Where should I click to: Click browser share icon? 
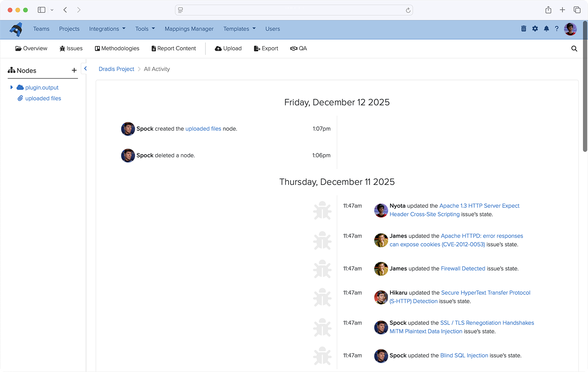tap(548, 10)
